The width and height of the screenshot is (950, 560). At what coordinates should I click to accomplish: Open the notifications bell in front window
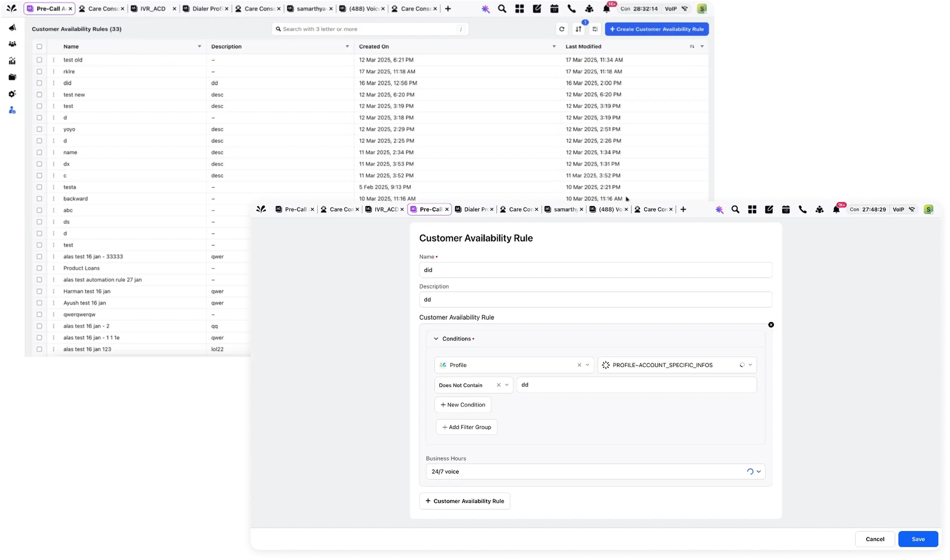pyautogui.click(x=836, y=210)
